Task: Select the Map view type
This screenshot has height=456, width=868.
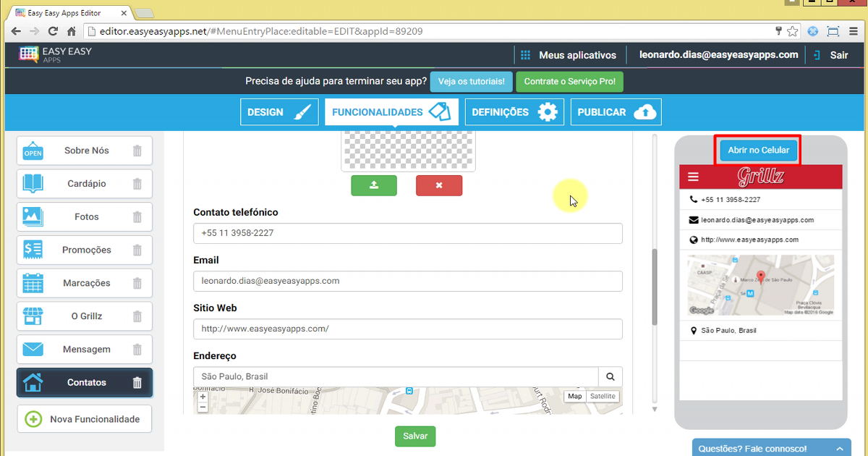Action: click(574, 396)
